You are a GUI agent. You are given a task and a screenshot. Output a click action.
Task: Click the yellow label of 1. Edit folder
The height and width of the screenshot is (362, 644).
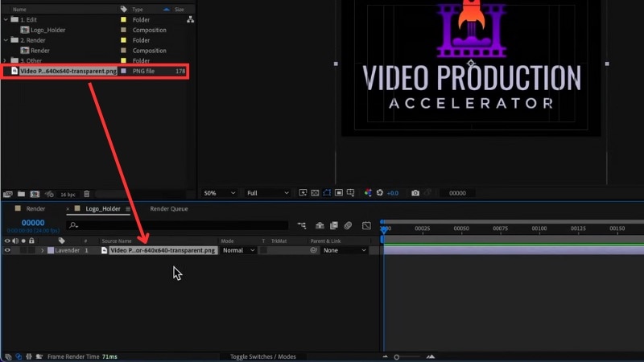(x=123, y=19)
